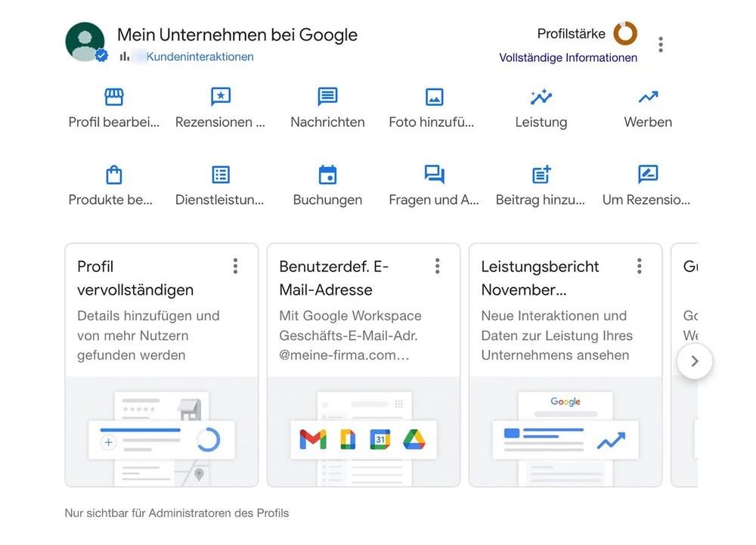Open Vollständige Informationen link
Screen dimensions: 756x545
[x=568, y=57]
